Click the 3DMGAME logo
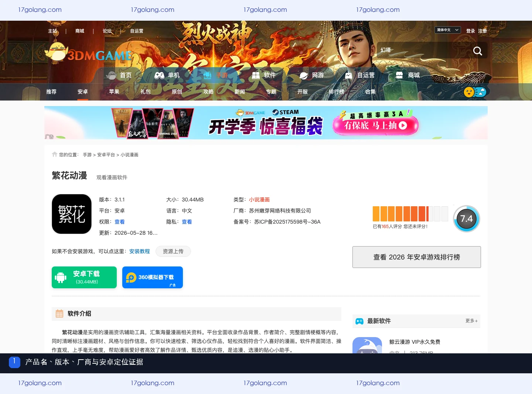This screenshot has width=532, height=394. [88, 52]
